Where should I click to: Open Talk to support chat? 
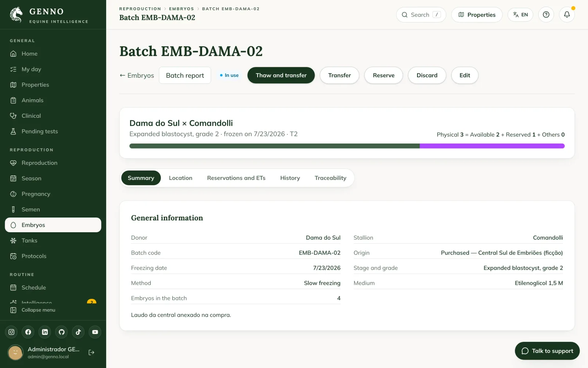[x=547, y=351]
